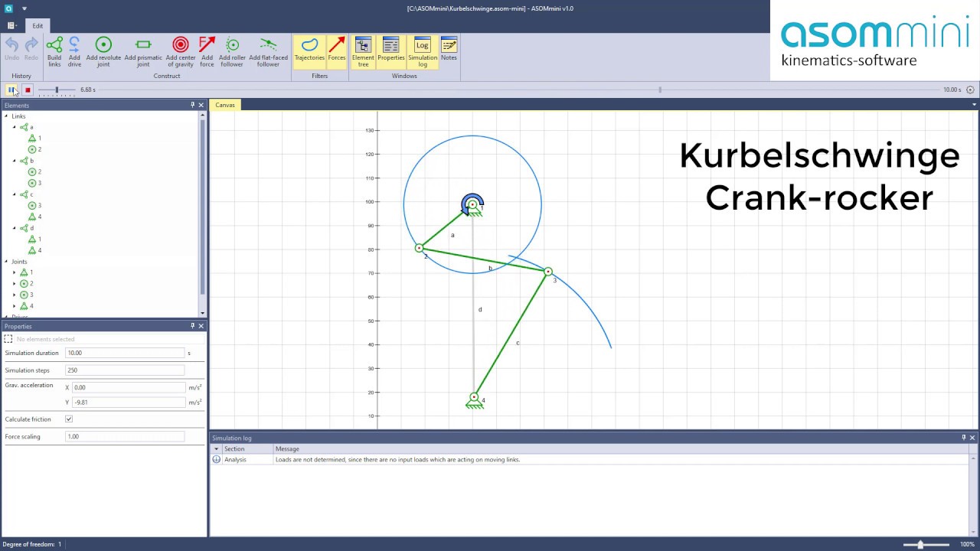This screenshot has height=551, width=980.
Task: Collapse the Links tree node
Action: pos(6,116)
